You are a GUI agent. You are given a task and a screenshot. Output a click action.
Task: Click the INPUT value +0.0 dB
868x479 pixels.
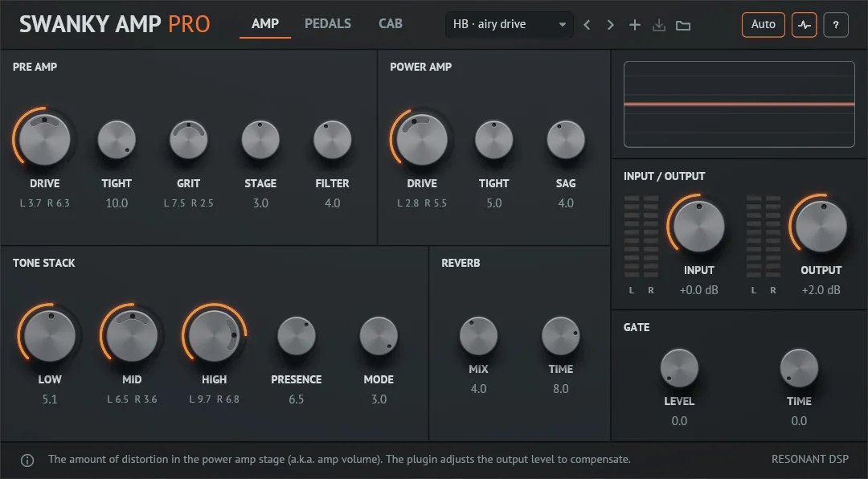698,290
